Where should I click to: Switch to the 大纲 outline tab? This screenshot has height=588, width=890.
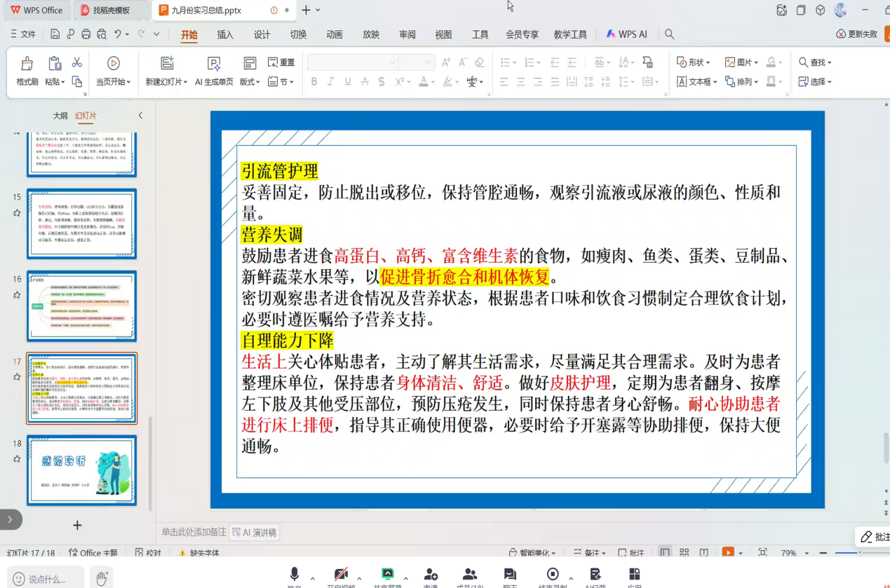(60, 116)
